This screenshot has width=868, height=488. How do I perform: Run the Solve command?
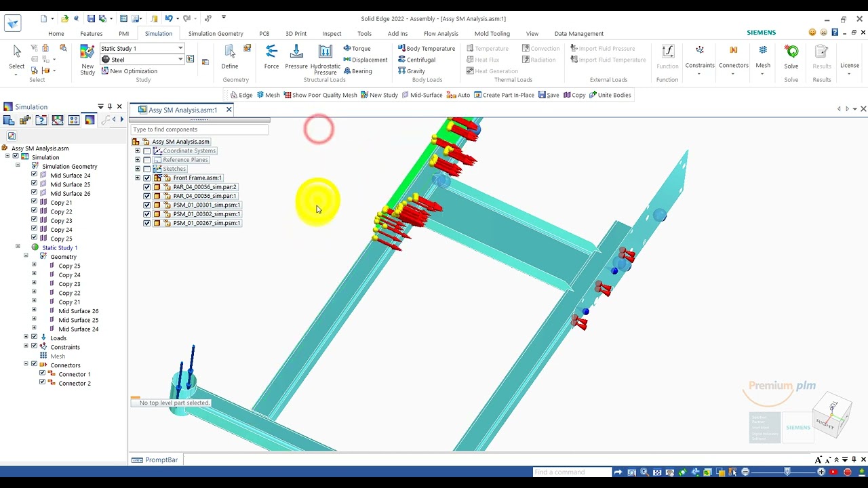[x=791, y=57]
